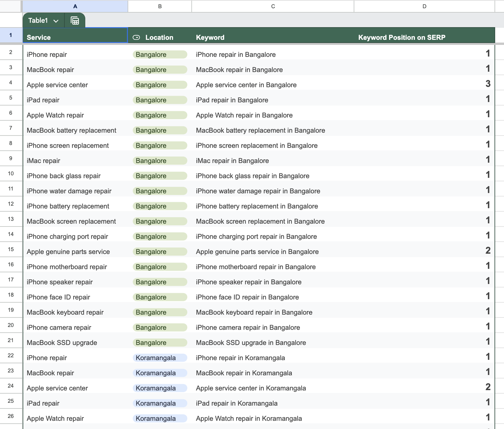The image size is (504, 429).
Task: Select the 'Apple service center' cell in row 4
Action: click(75, 82)
